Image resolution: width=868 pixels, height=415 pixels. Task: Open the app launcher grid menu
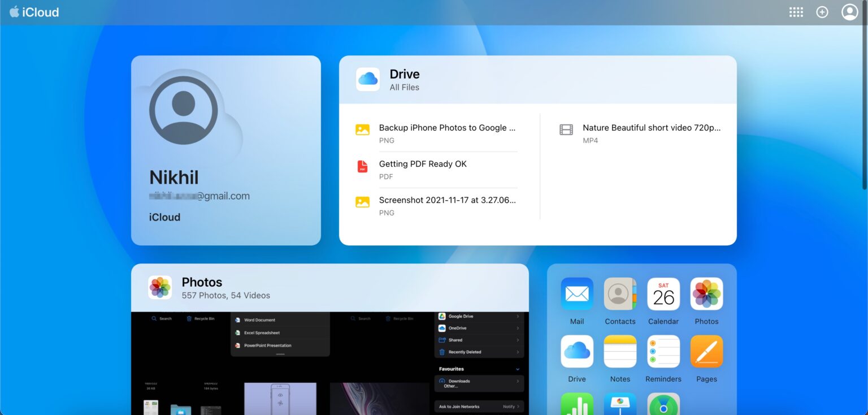[796, 12]
